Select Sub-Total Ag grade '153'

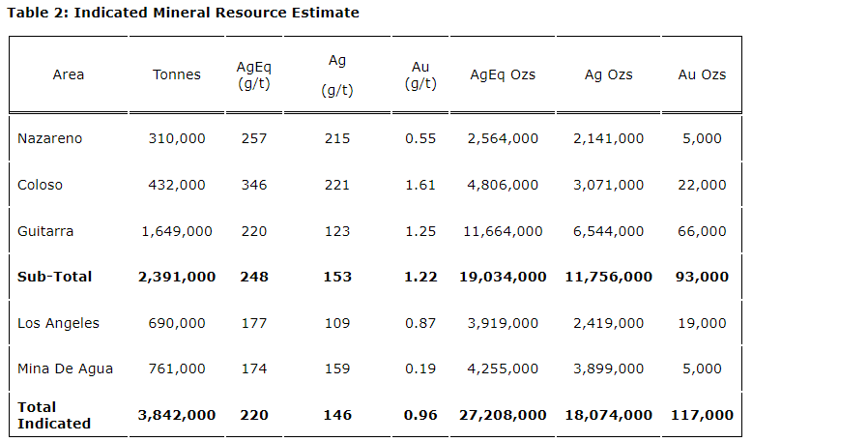tap(337, 277)
